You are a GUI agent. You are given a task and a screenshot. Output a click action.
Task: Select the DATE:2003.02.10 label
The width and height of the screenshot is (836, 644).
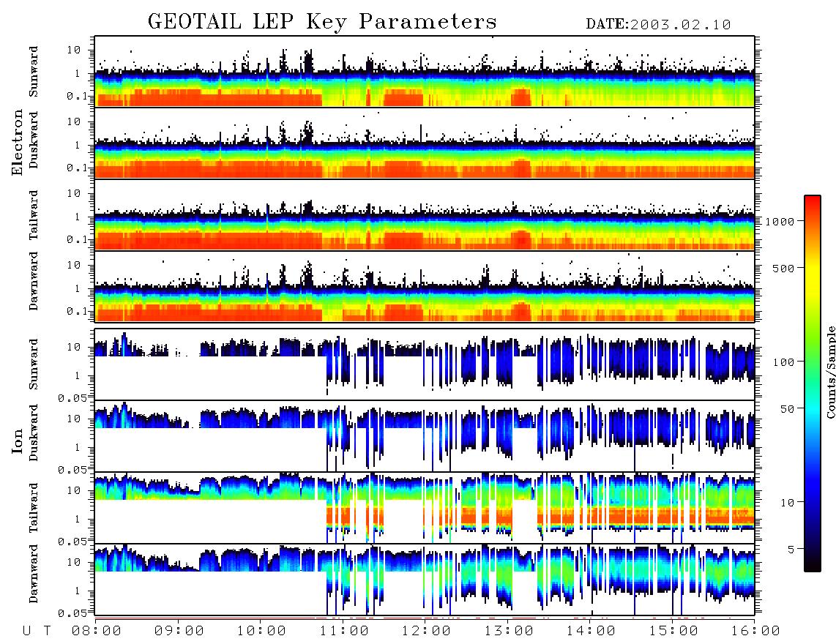click(x=658, y=25)
